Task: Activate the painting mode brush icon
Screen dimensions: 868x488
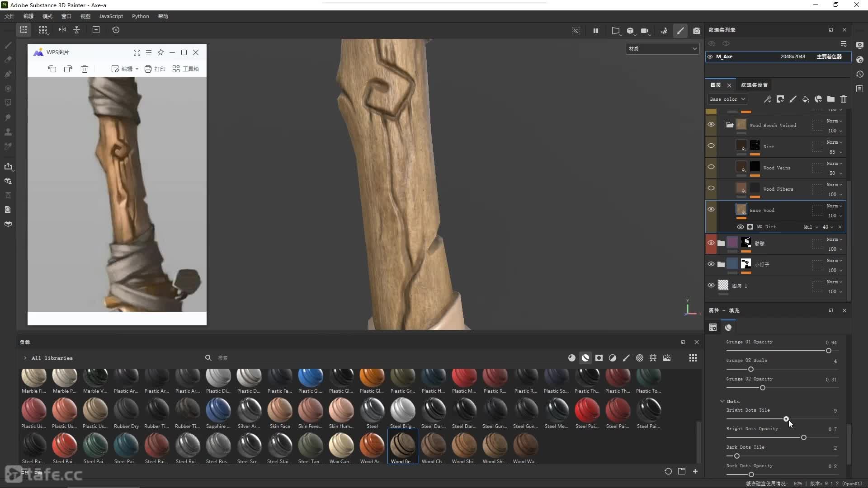Action: click(x=680, y=31)
